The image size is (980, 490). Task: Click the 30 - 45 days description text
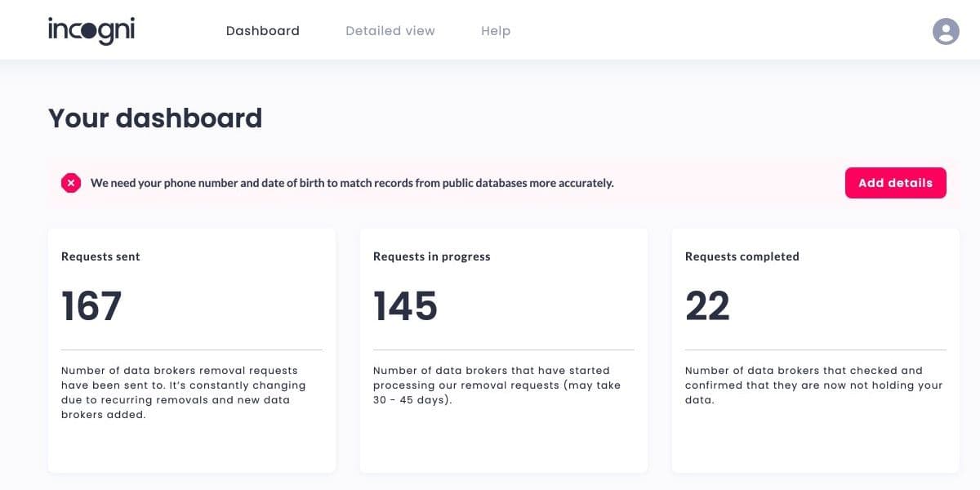[x=497, y=385]
